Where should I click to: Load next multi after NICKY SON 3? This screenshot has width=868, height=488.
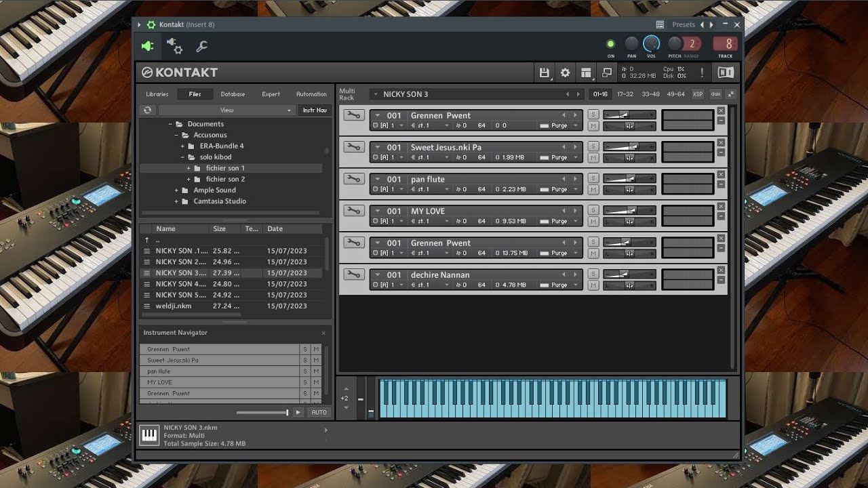click(x=578, y=94)
